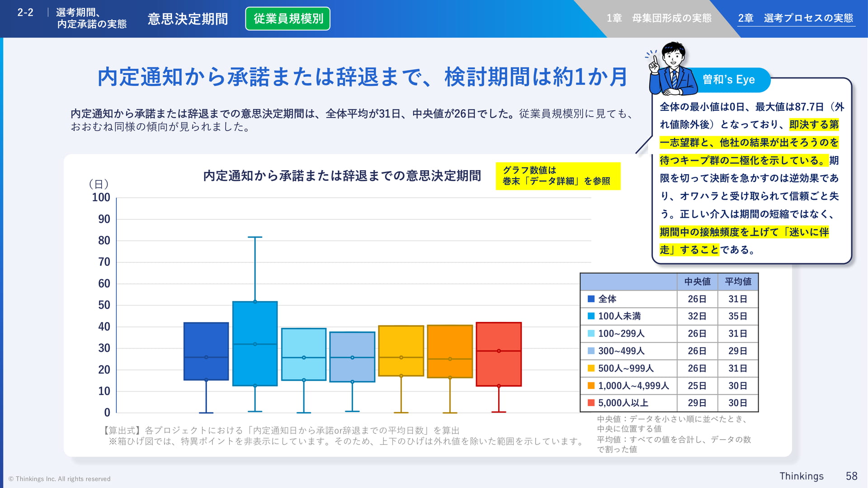Click the red 5,000人以上 box plot
The image size is (868, 488).
click(x=499, y=354)
